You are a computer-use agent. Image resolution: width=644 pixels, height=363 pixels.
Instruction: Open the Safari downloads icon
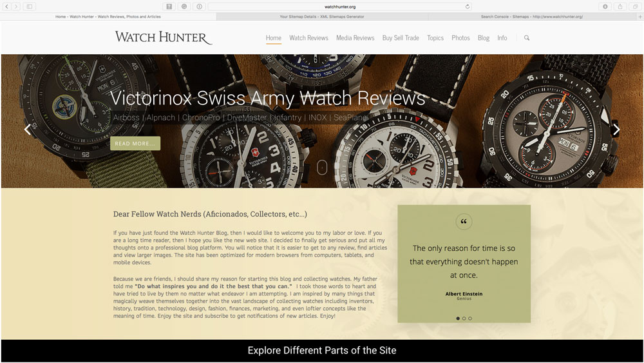605,6
